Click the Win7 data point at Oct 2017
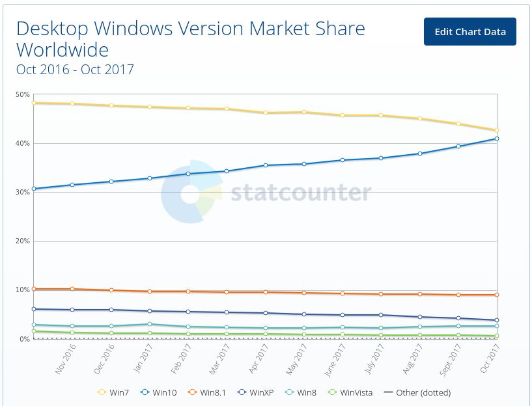Viewport: 532px width, 406px height. coord(497,130)
